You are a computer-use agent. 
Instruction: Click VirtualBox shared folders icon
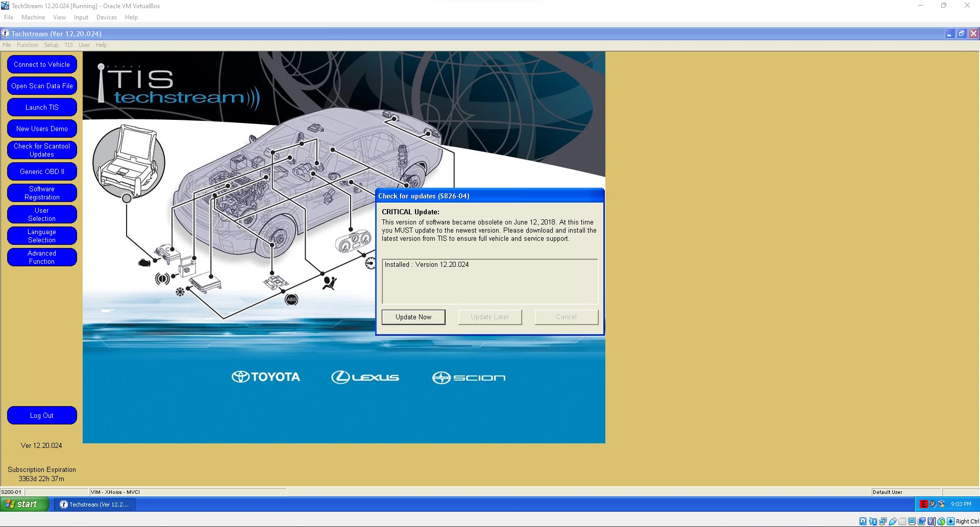[902, 521]
